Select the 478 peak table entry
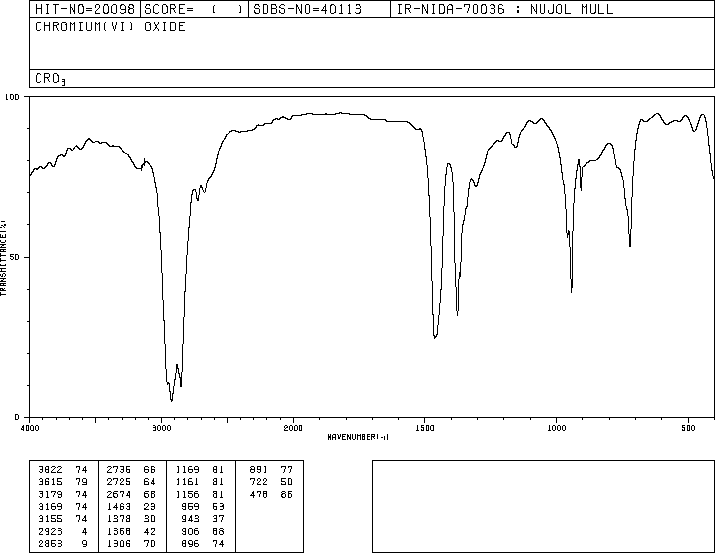 [x=259, y=495]
